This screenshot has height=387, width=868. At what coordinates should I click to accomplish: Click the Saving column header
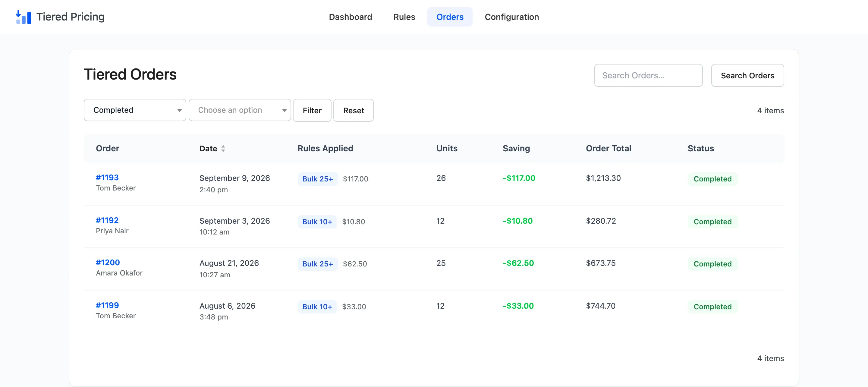(x=516, y=148)
